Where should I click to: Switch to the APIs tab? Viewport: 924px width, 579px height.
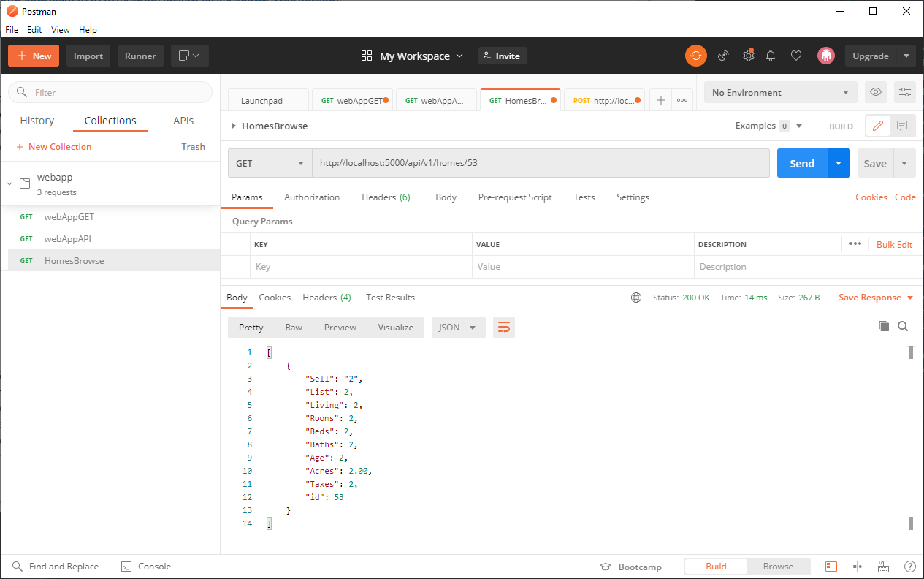pos(183,121)
